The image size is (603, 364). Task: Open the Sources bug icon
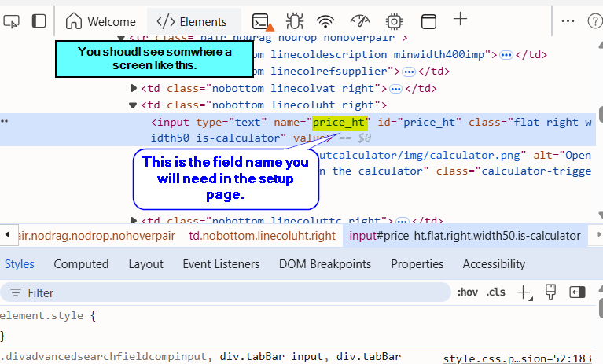[295, 21]
